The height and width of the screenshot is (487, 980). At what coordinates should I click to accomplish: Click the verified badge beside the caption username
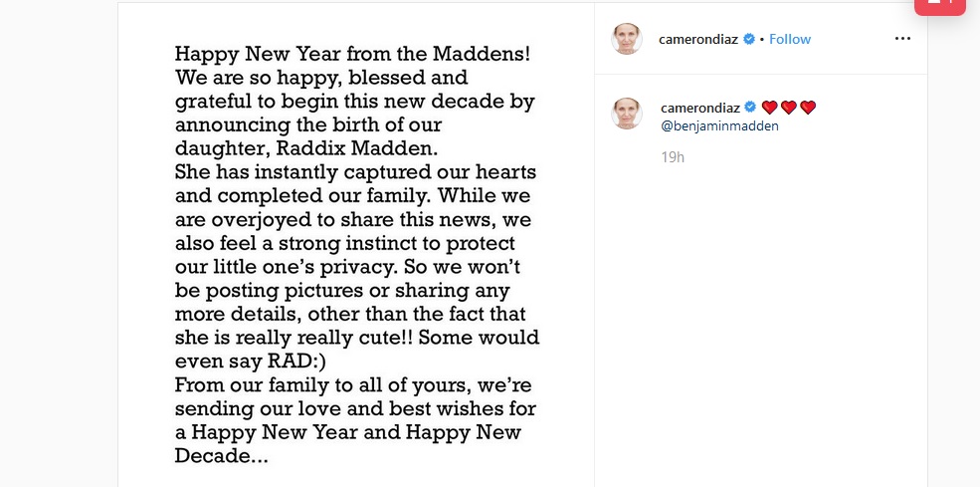(x=750, y=108)
